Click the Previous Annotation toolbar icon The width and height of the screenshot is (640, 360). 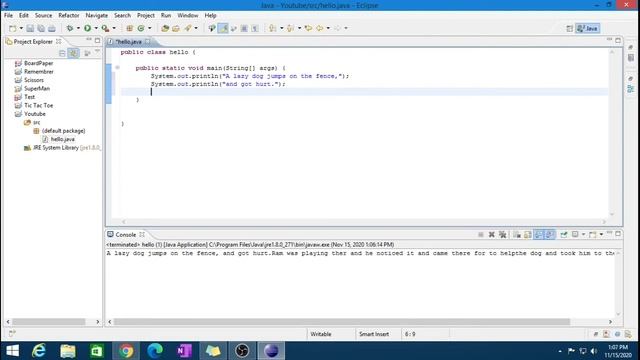[x=291, y=28]
